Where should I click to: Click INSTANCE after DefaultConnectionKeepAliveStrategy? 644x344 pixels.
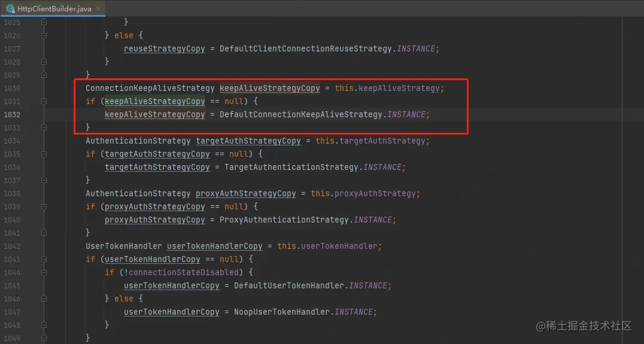click(x=406, y=114)
